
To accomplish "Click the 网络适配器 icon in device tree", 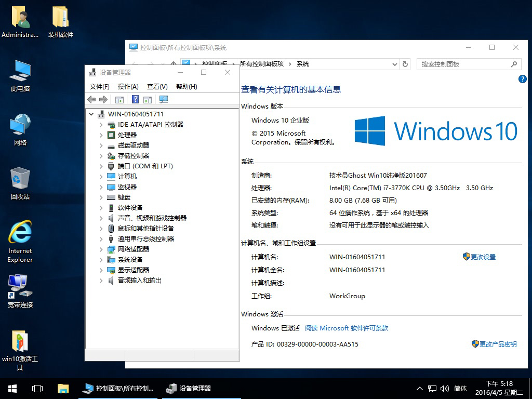I will tap(111, 249).
